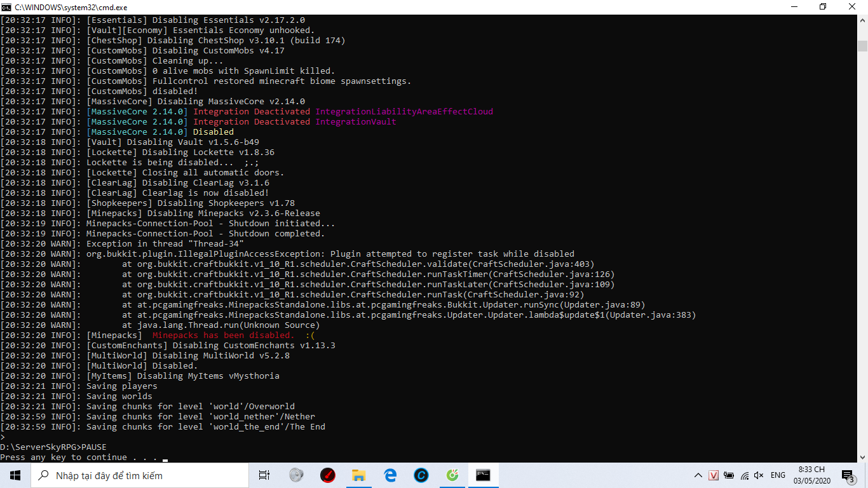
Task: Click the line 'Disabling CustomMobs v4.17'
Action: 142,50
